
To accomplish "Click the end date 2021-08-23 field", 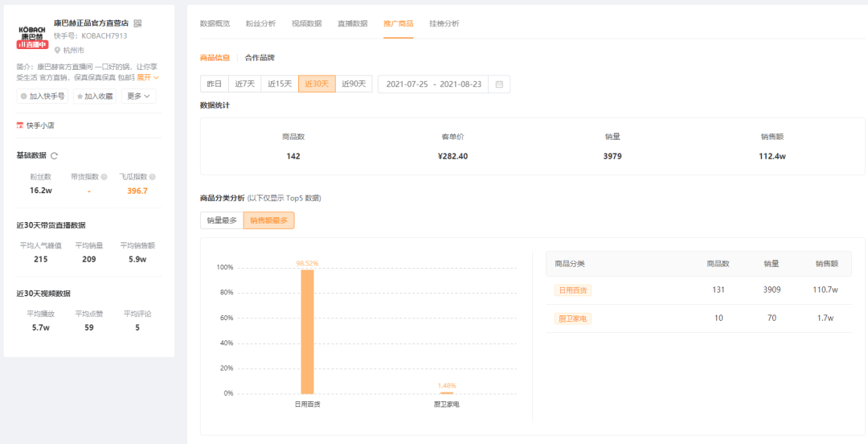I will point(461,84).
